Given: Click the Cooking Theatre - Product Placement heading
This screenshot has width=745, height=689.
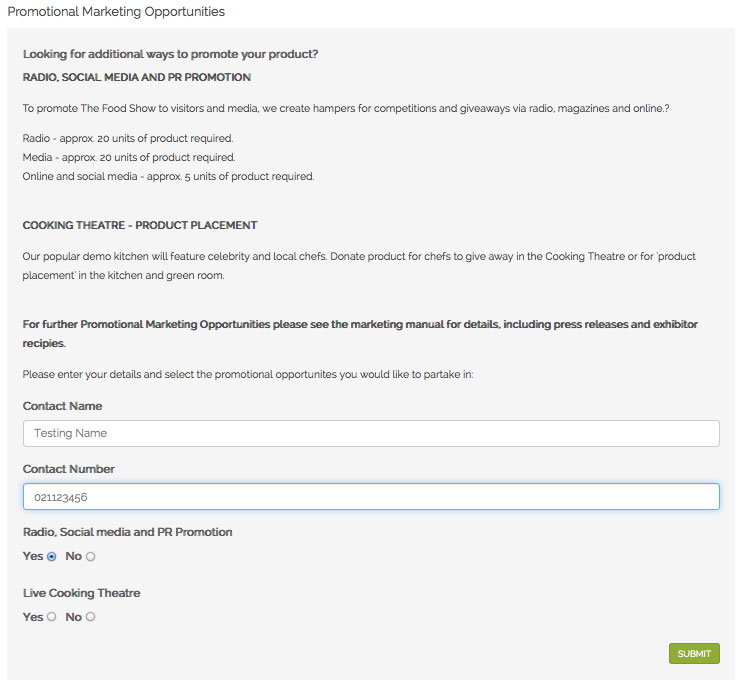Looking at the screenshot, I should point(140,225).
